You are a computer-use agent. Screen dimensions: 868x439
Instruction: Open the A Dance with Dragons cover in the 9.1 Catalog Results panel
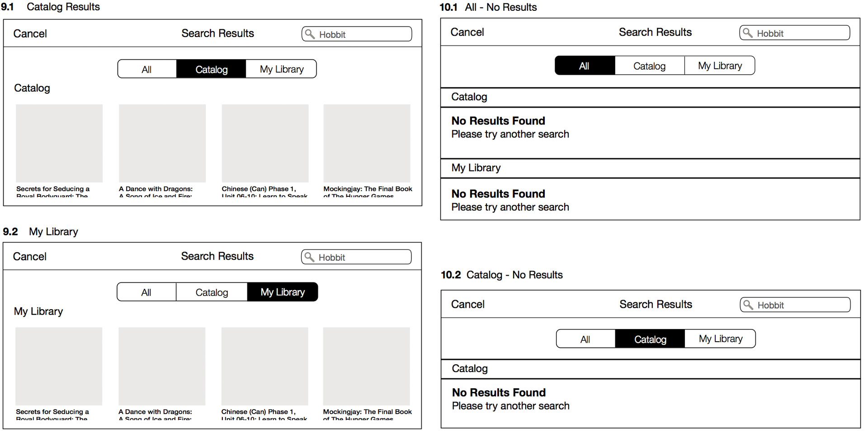point(162,143)
